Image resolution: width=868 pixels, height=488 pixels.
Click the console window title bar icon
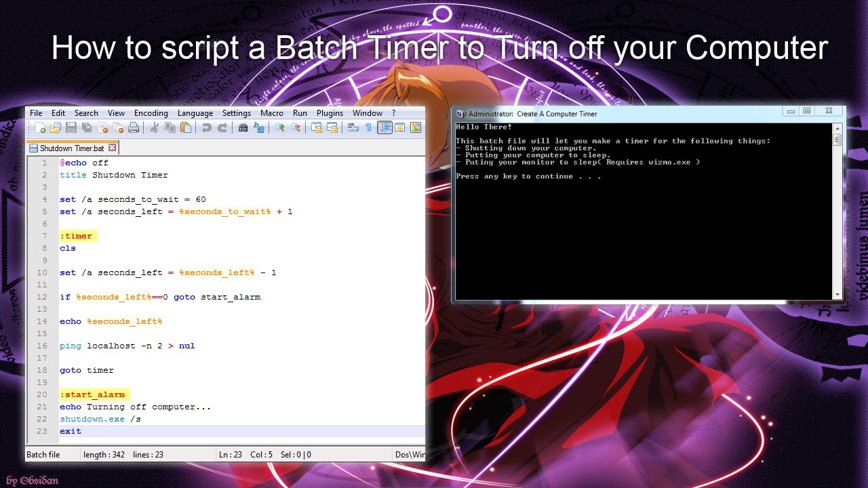tap(461, 113)
